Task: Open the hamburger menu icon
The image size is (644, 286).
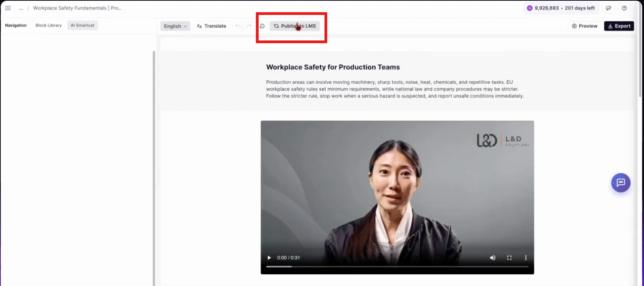Action: (8, 8)
